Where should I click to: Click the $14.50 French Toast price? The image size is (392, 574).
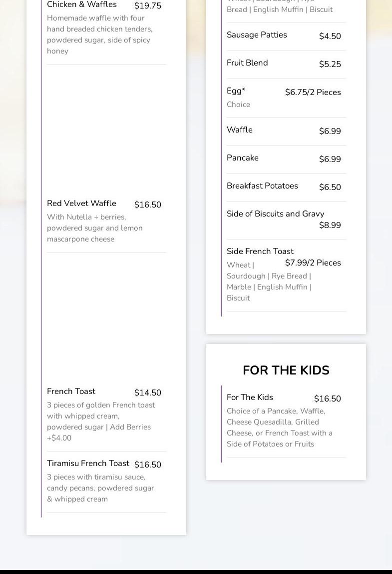(148, 393)
